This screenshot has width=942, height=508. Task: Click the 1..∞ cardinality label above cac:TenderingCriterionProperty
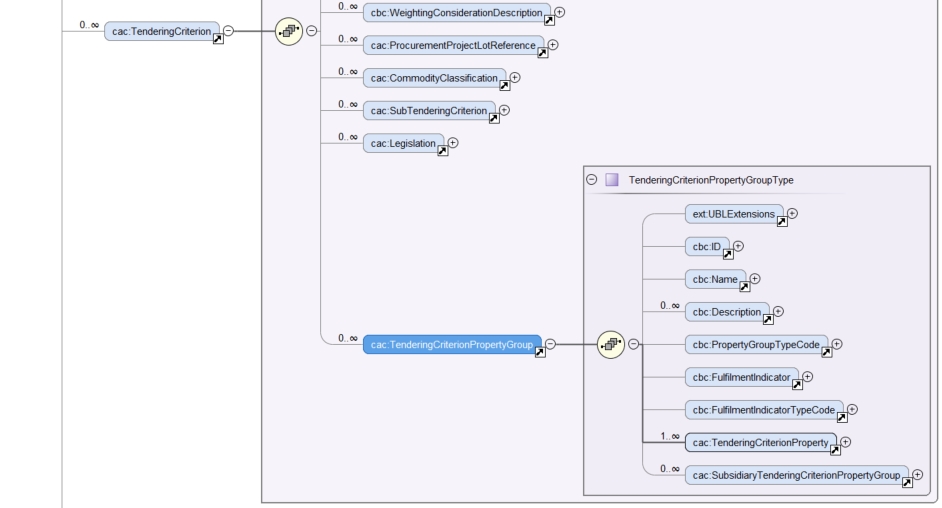[x=670, y=437]
